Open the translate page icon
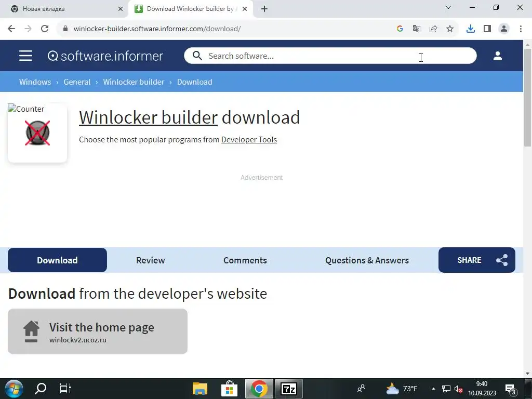Image resolution: width=532 pixels, height=399 pixels. coord(416,29)
